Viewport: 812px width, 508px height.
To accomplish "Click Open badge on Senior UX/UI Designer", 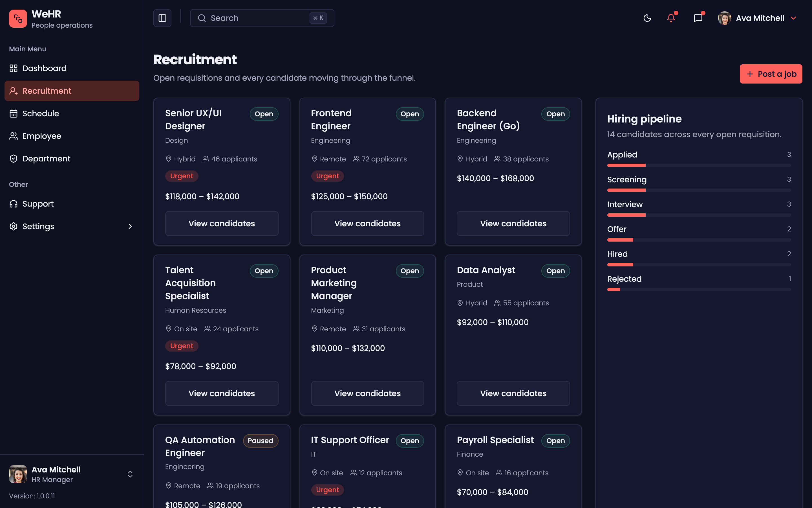I will (264, 114).
